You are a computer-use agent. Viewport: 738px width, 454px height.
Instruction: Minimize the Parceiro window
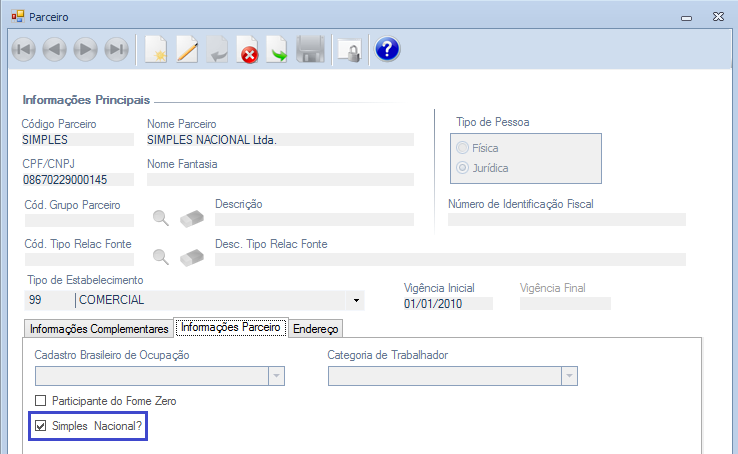pos(686,18)
